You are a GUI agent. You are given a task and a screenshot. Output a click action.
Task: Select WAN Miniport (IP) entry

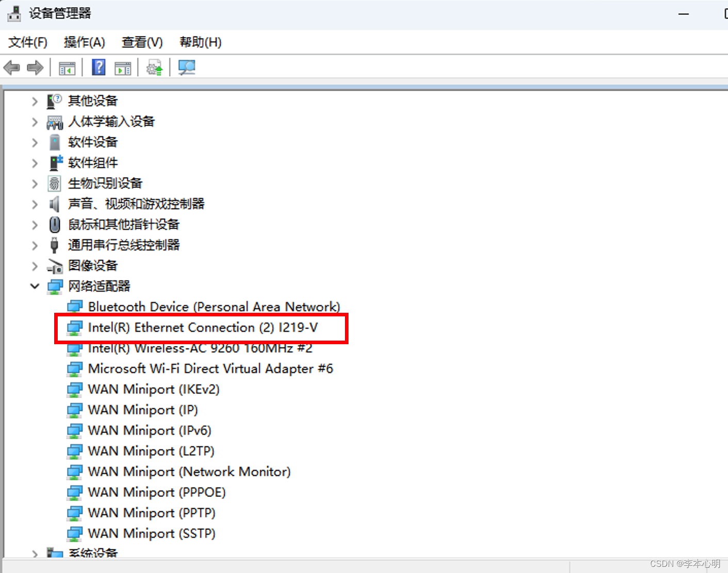[x=143, y=410]
